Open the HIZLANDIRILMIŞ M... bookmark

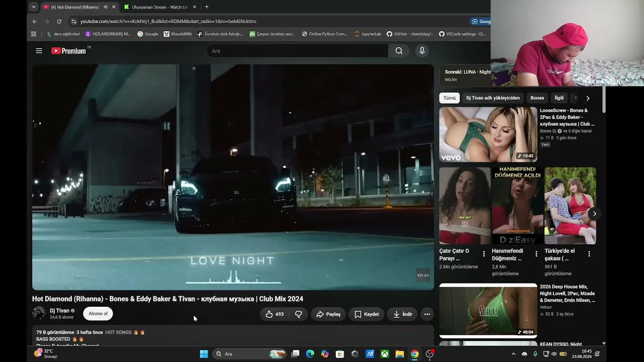coord(108,34)
